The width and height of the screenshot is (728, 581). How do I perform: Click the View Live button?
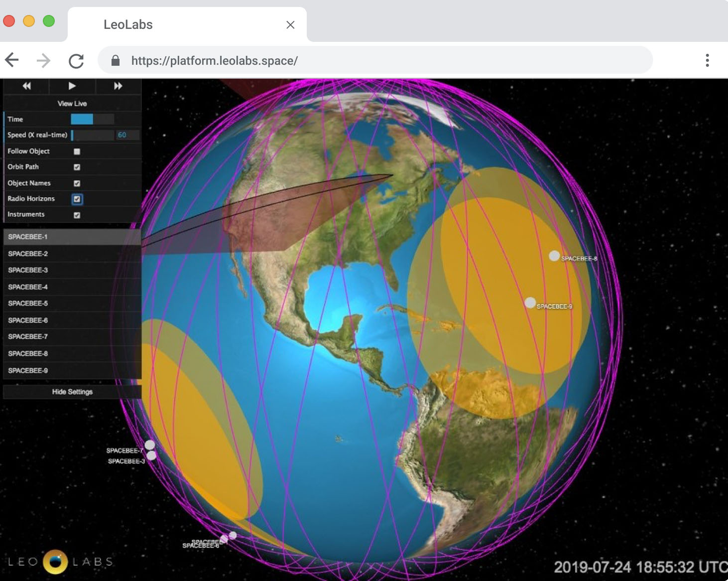click(x=72, y=103)
